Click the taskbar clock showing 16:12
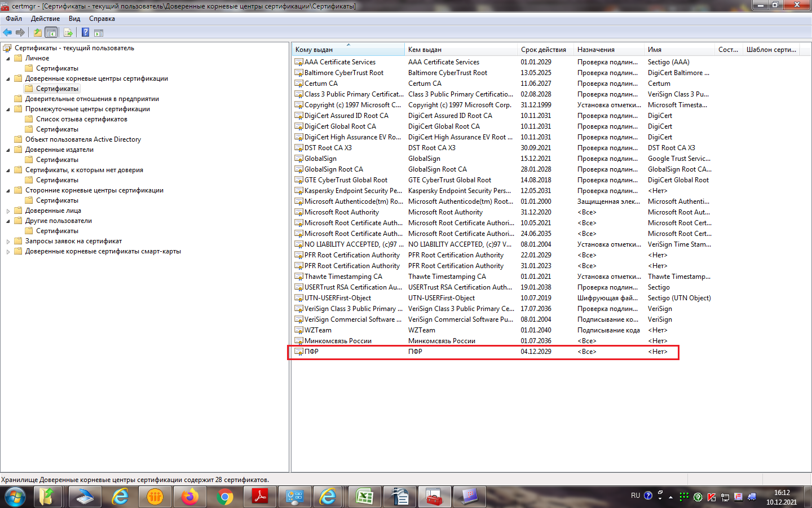The image size is (812, 508). pyautogui.click(x=782, y=493)
